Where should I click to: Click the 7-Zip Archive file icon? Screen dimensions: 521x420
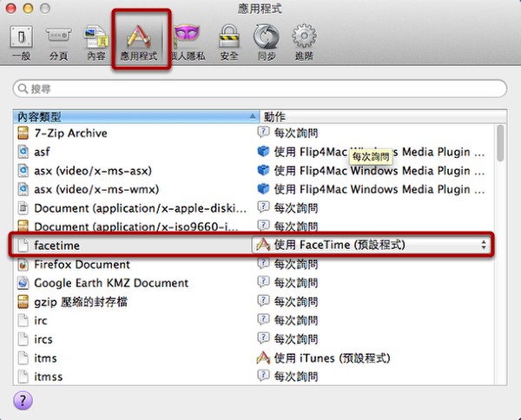pyautogui.click(x=23, y=133)
